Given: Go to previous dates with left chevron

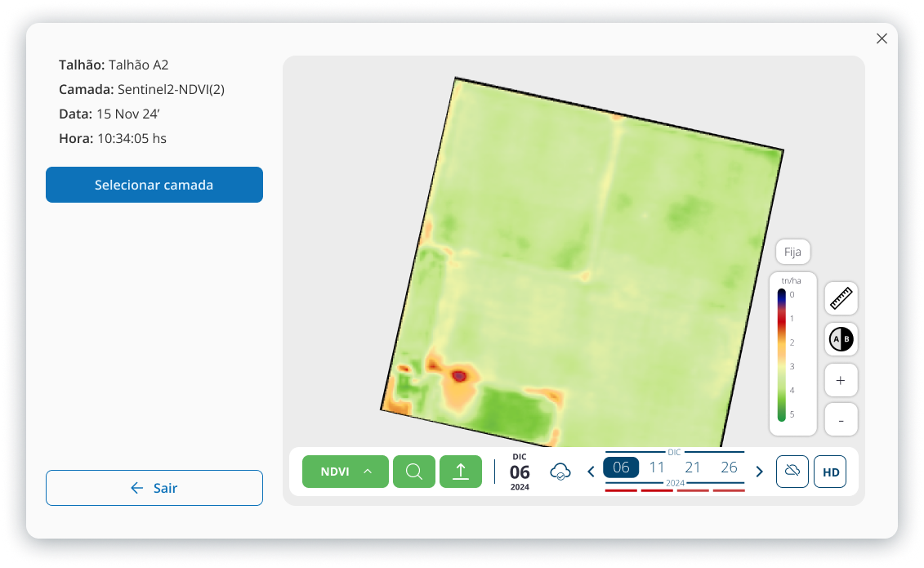Looking at the screenshot, I should (x=591, y=472).
